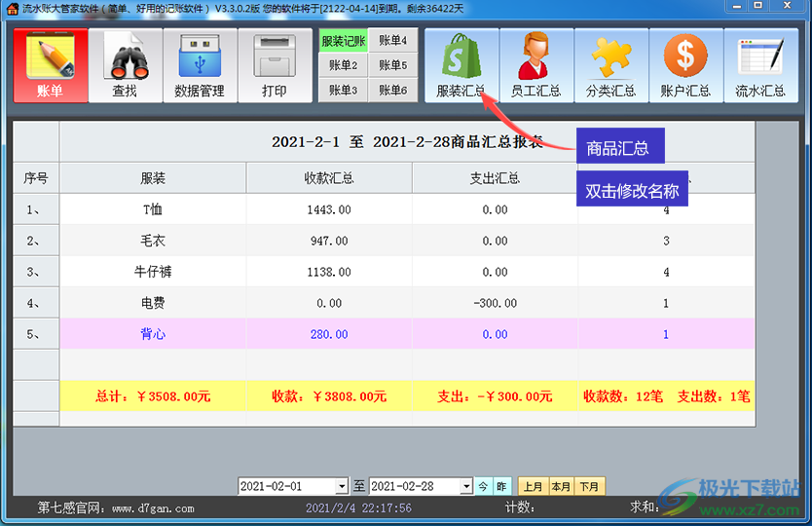Screen dimensions: 812x526
Task: Expand the start date 2021-02-01 dropdown
Action: click(342, 486)
